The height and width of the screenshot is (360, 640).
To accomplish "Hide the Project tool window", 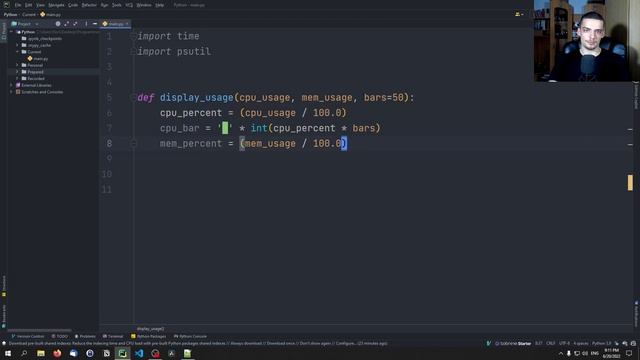I will click(95, 24).
